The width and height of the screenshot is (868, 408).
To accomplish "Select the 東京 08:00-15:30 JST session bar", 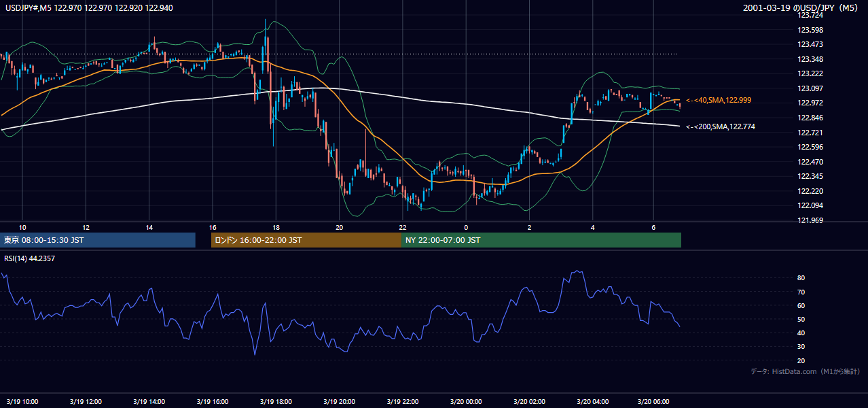I will 98,240.
